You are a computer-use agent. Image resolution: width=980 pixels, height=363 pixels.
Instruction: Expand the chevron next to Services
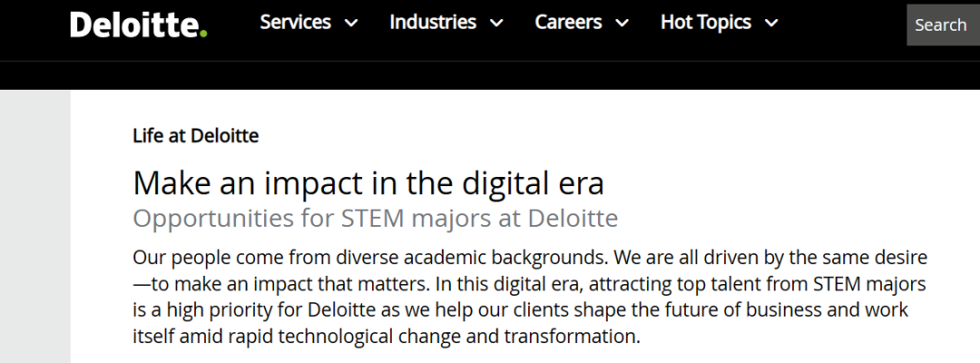(x=351, y=24)
